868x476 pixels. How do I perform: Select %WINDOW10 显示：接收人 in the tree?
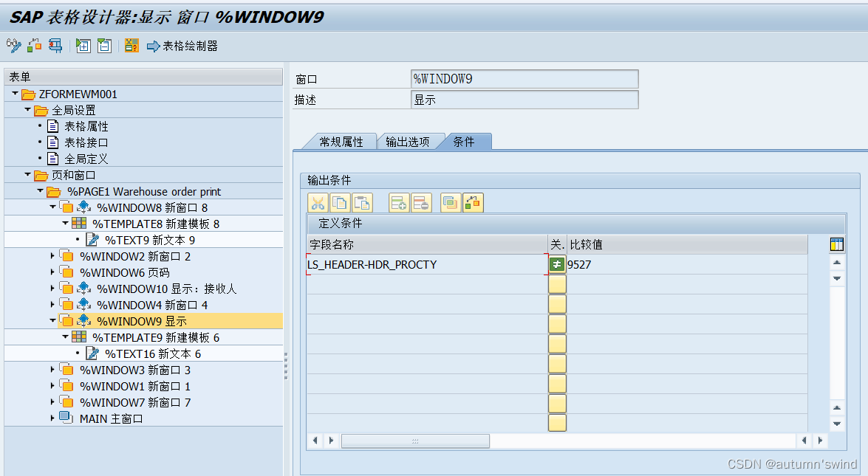167,289
